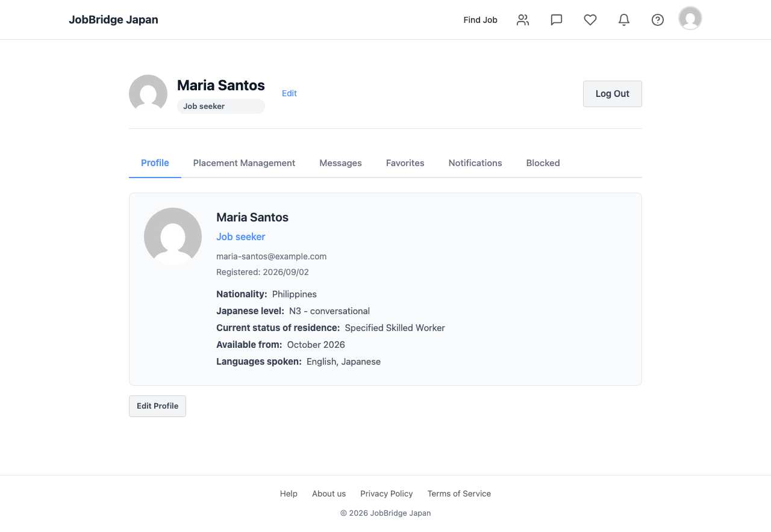Click the Registered: 2026/09/02 text

[263, 272]
